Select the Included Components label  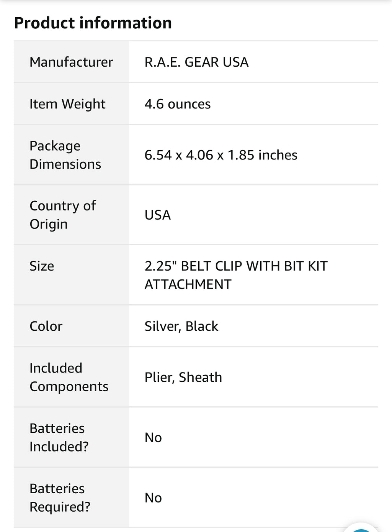tap(69, 377)
